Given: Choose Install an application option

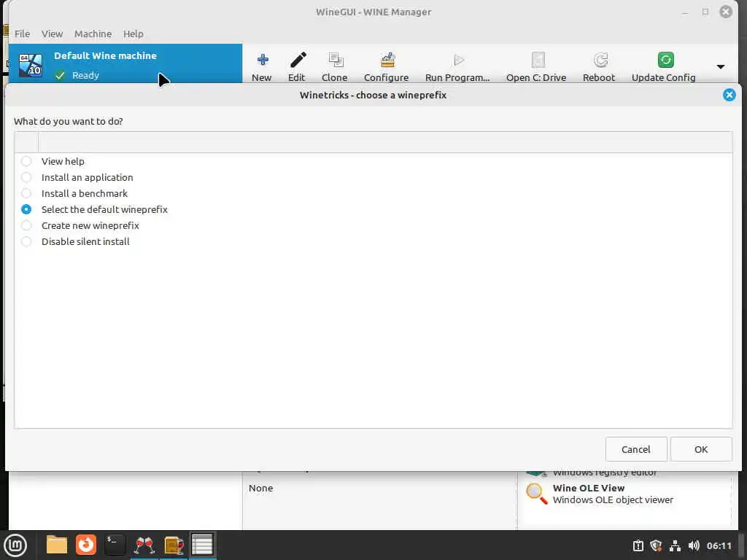Looking at the screenshot, I should click(x=26, y=177).
